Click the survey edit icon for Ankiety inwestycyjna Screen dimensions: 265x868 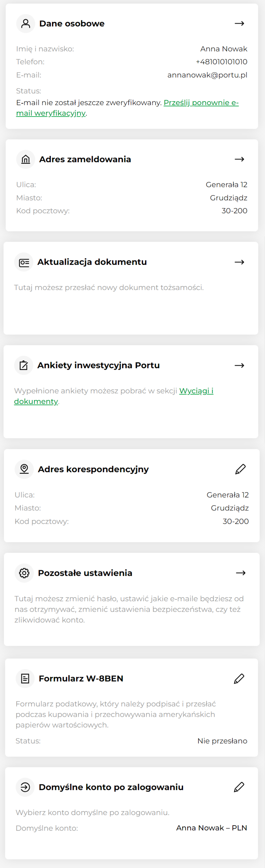pos(24,365)
